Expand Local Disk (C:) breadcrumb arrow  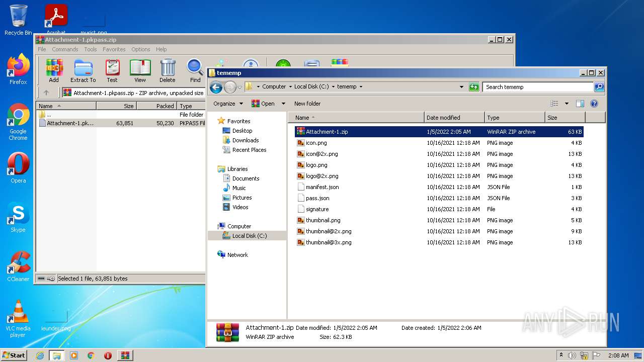(333, 87)
